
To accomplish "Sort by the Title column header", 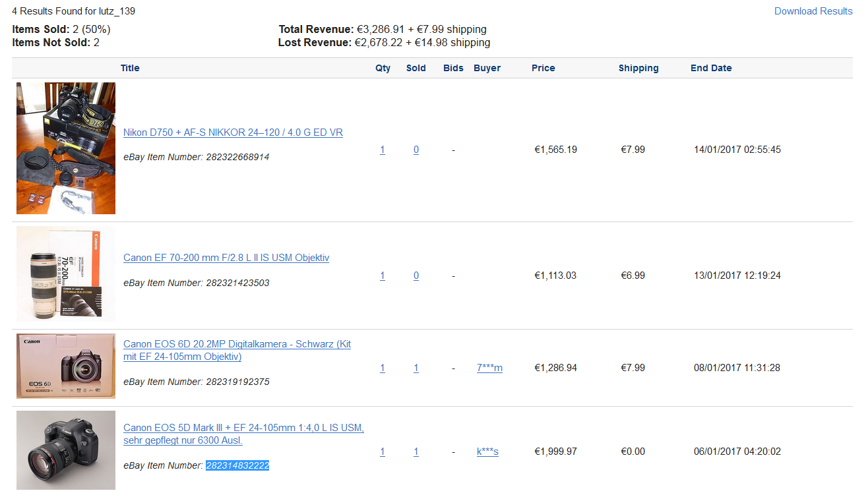I will (130, 68).
